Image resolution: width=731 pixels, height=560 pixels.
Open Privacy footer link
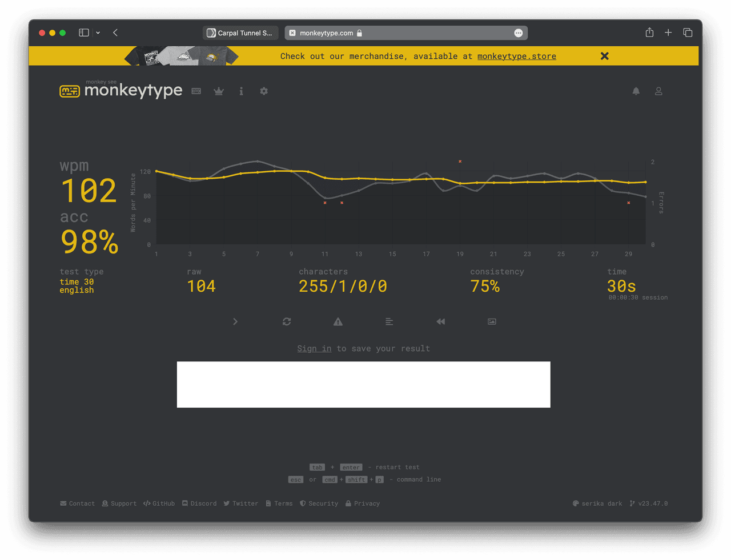tap(363, 503)
